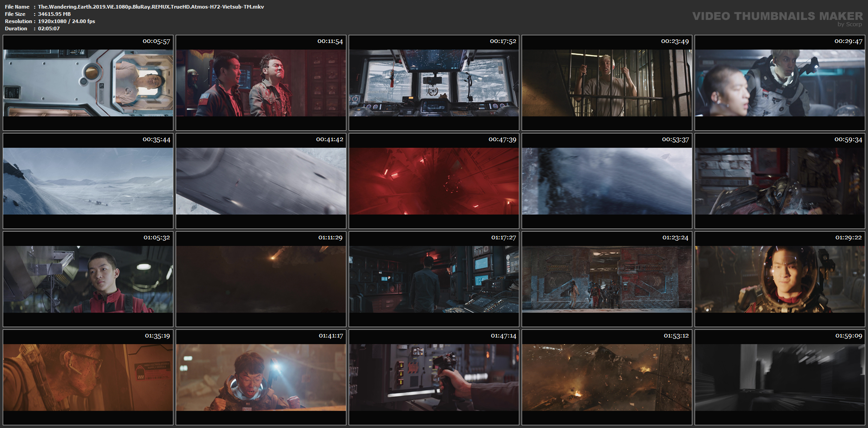
Task: Select the thumbnail at 00:05:57
Action: [88, 83]
